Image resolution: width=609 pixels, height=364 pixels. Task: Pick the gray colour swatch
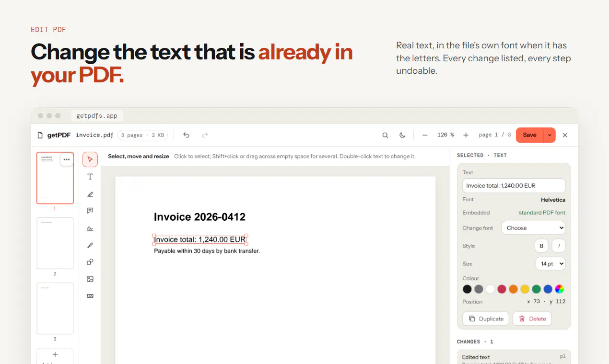click(x=479, y=289)
